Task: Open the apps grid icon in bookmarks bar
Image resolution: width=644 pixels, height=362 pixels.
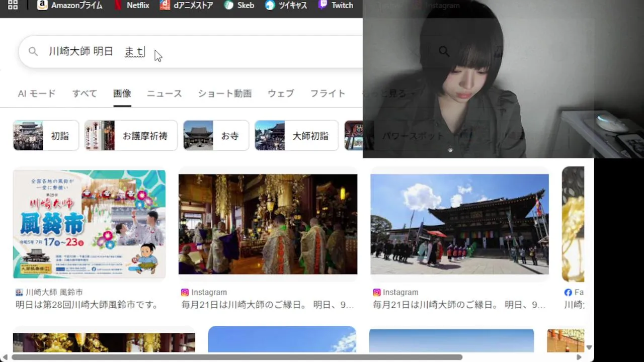Action: coord(13,5)
